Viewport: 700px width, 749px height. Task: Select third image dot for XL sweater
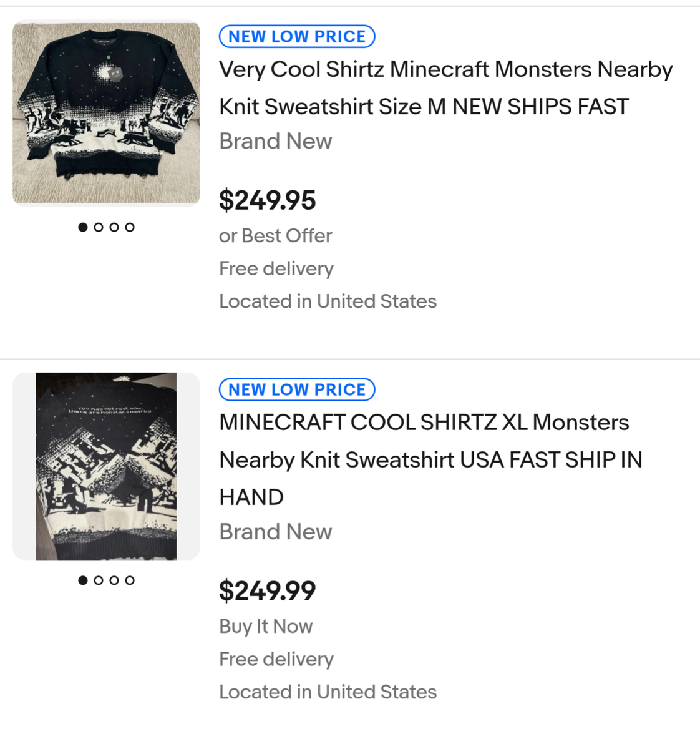(x=114, y=580)
